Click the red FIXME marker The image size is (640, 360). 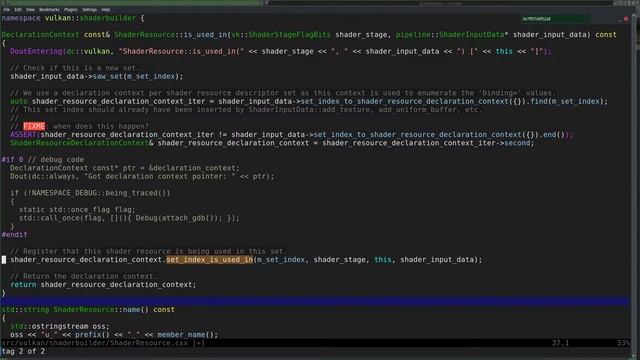34,126
